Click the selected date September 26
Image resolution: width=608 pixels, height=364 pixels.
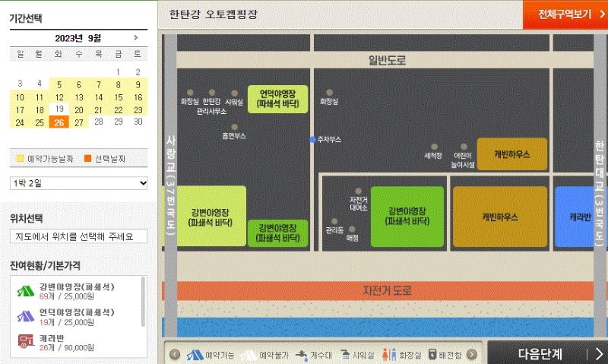tap(59, 122)
